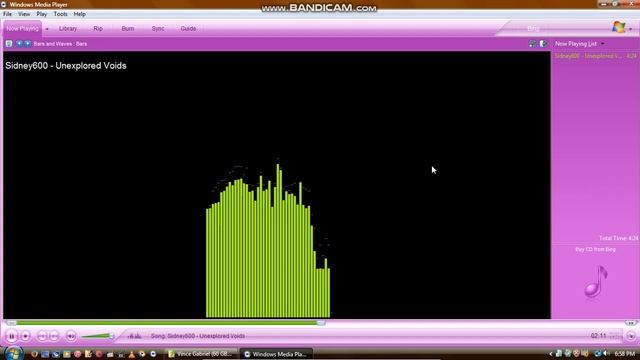Viewport: 640px width, 360px height.
Task: Show hidden system tray icons arrow
Action: [550, 354]
